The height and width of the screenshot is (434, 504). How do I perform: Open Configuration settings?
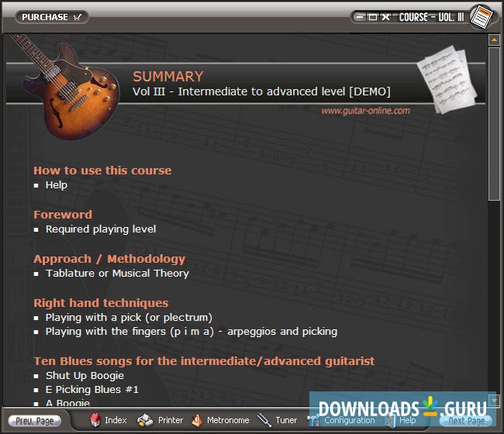coord(341,420)
